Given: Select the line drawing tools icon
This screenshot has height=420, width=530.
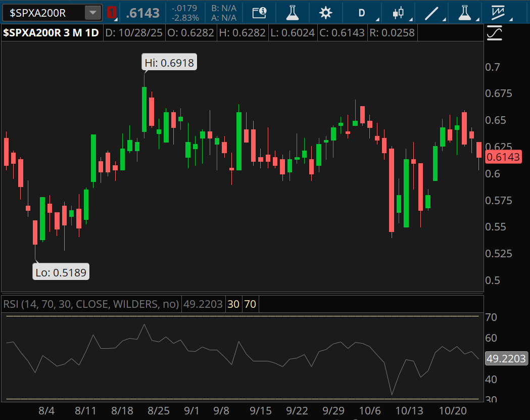Looking at the screenshot, I should (x=431, y=13).
